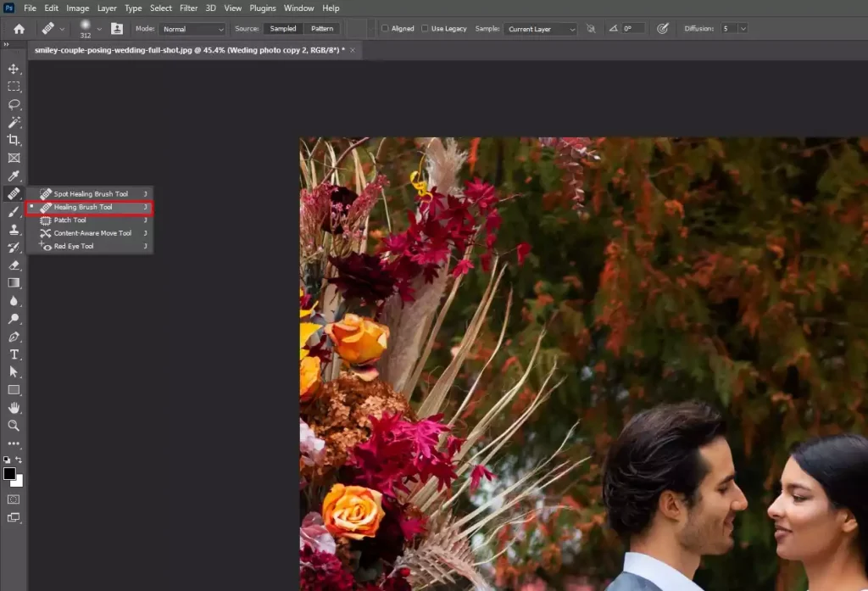The image size is (868, 591).
Task: Open the Mode dropdown set to Normal
Action: coord(192,28)
